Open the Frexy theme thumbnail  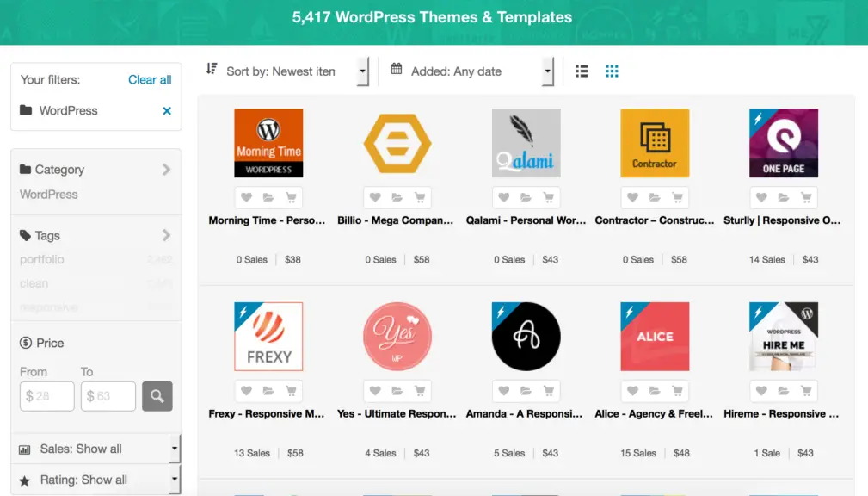coord(268,337)
